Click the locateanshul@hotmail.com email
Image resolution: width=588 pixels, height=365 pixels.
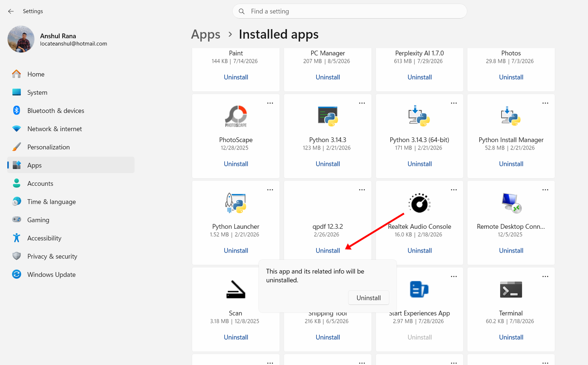73,44
